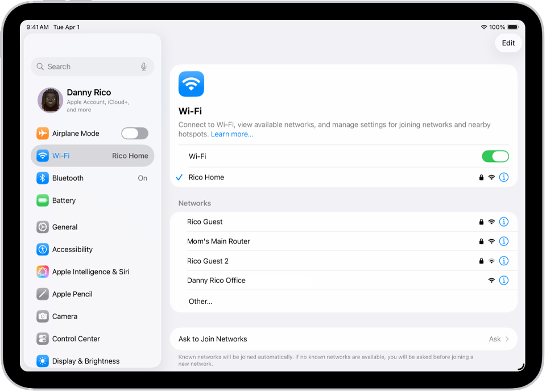Tap the lock icon on Rico Guest row
The image size is (546, 392).
tap(481, 222)
